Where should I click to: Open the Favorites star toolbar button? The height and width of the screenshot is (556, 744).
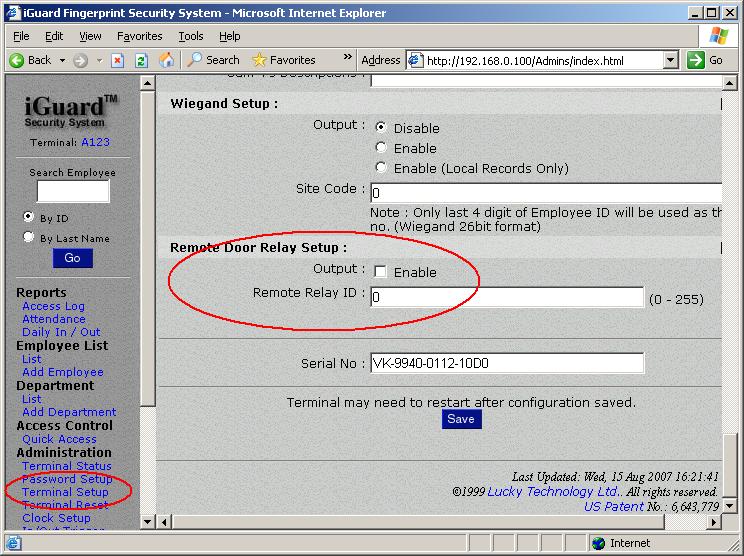click(x=283, y=60)
